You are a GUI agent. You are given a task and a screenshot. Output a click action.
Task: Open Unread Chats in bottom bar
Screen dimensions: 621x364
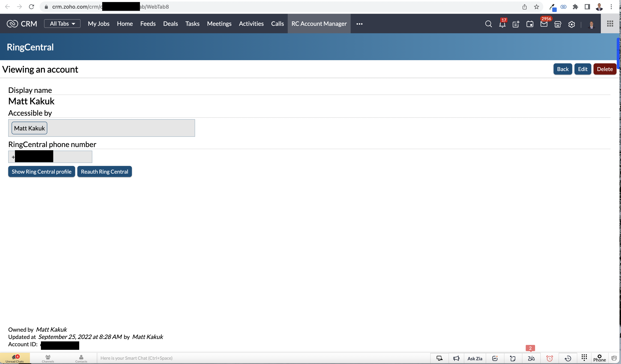pyautogui.click(x=15, y=358)
